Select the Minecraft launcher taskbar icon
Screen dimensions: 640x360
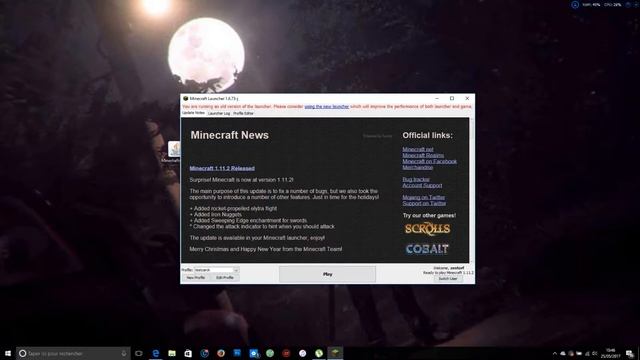point(335,353)
